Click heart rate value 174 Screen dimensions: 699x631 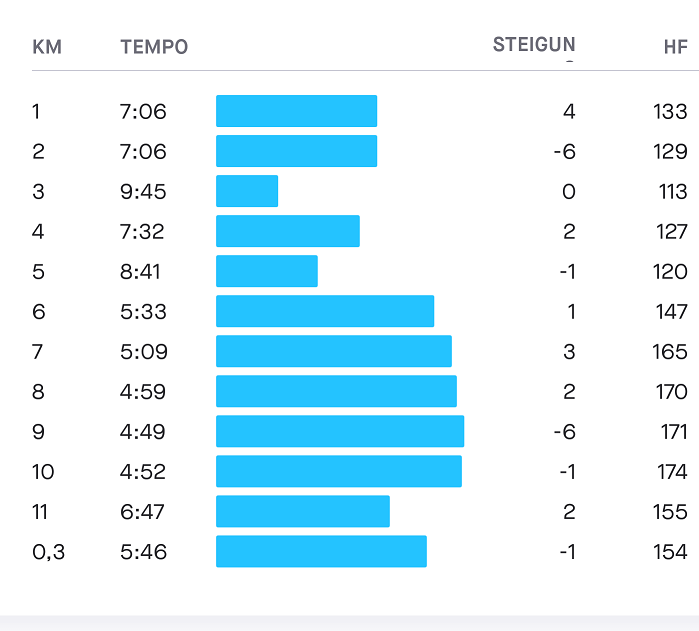tap(672, 471)
